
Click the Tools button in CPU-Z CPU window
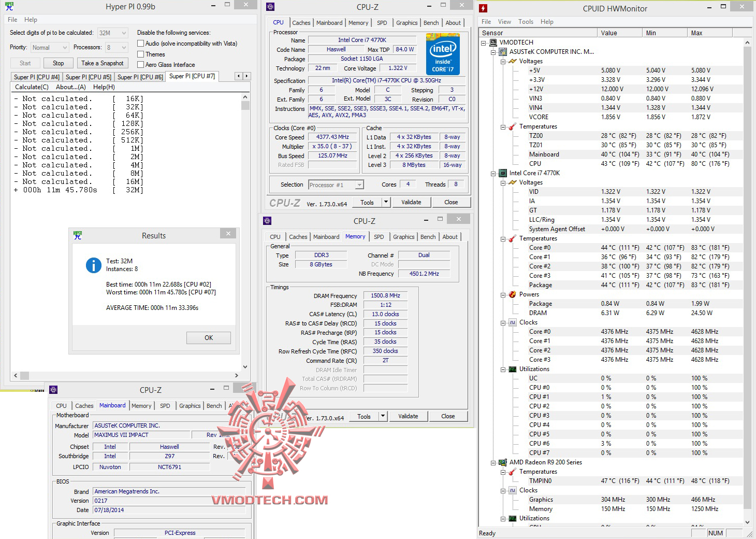coord(367,202)
